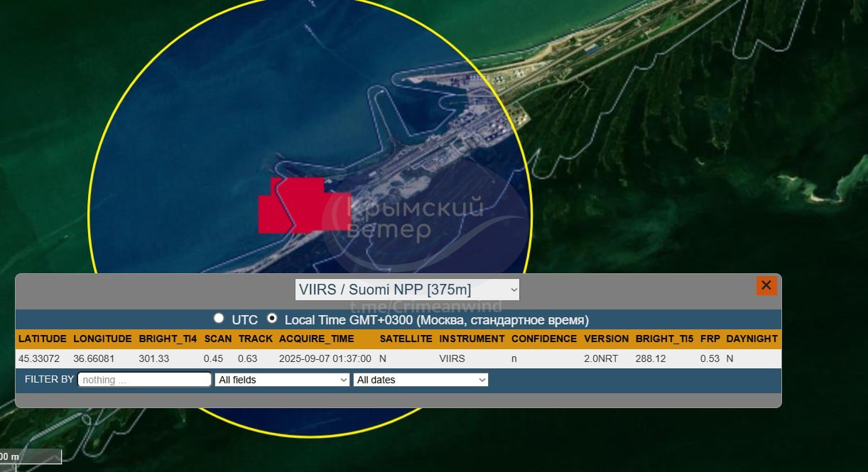Sort by the TRACK column header
Image resolution: width=868 pixels, height=472 pixels.
click(256, 339)
